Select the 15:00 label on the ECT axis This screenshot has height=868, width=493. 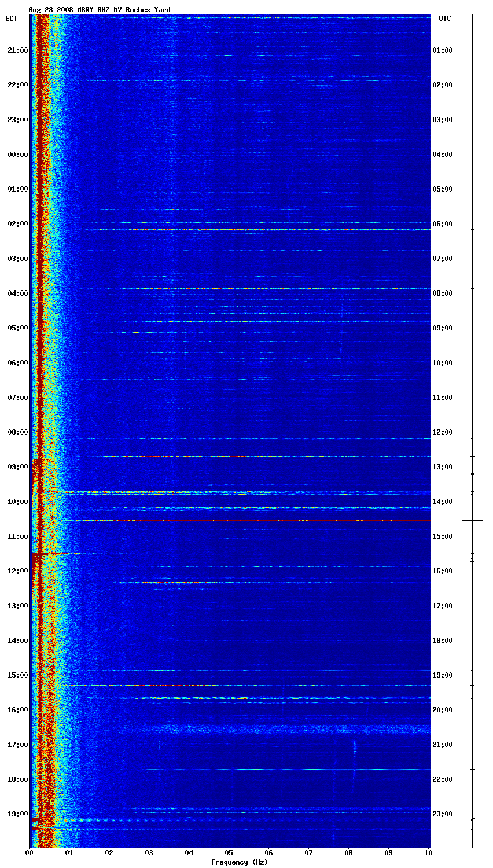pos(18,675)
